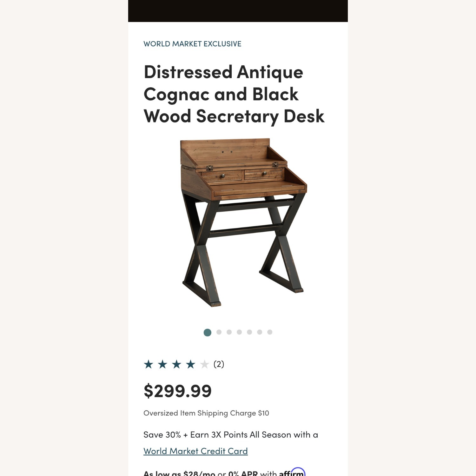Click the (2) reviews count

pos(219,364)
